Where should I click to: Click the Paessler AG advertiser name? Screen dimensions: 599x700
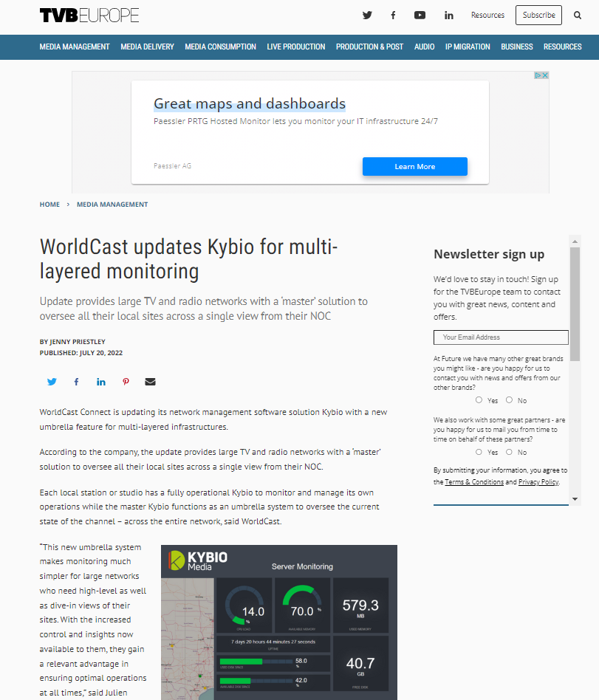172,166
